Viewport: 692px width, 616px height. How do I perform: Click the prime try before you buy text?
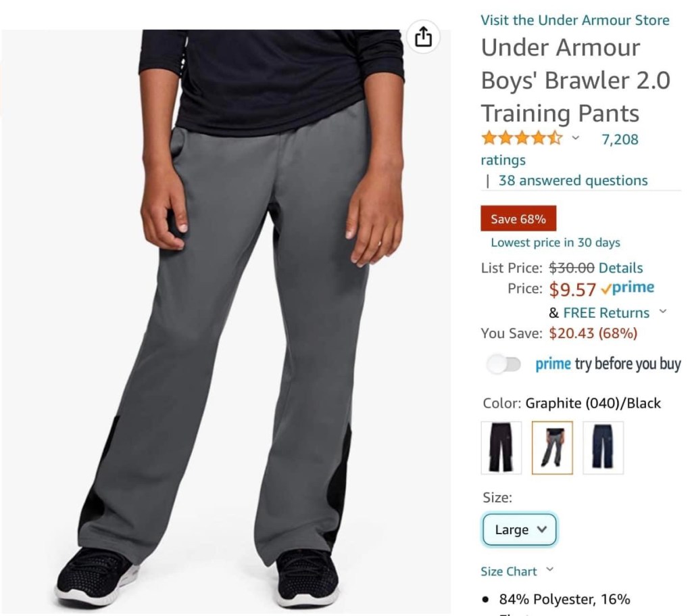[x=608, y=364]
